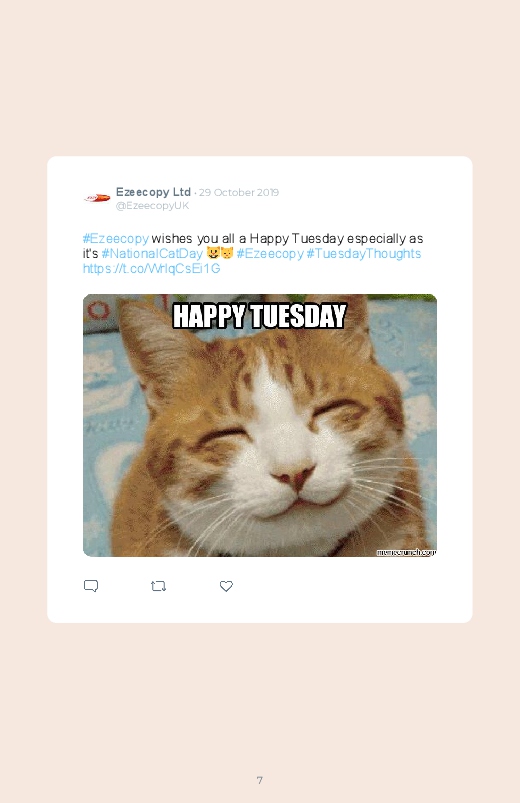520x803 pixels.
Task: Click the memecrunch.com watermark on image
Action: [x=406, y=552]
